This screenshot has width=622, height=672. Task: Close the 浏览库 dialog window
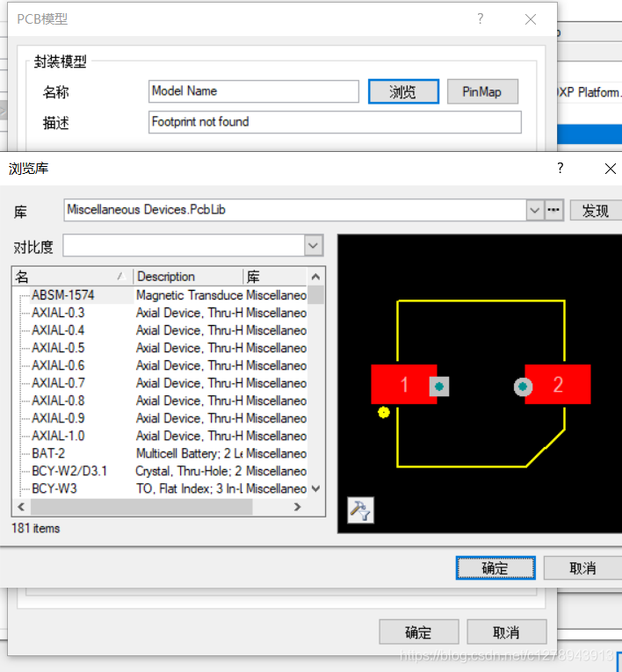(610, 169)
